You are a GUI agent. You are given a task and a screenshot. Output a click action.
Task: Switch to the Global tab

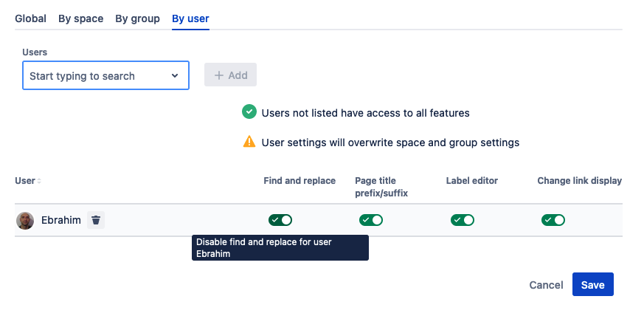pos(30,18)
